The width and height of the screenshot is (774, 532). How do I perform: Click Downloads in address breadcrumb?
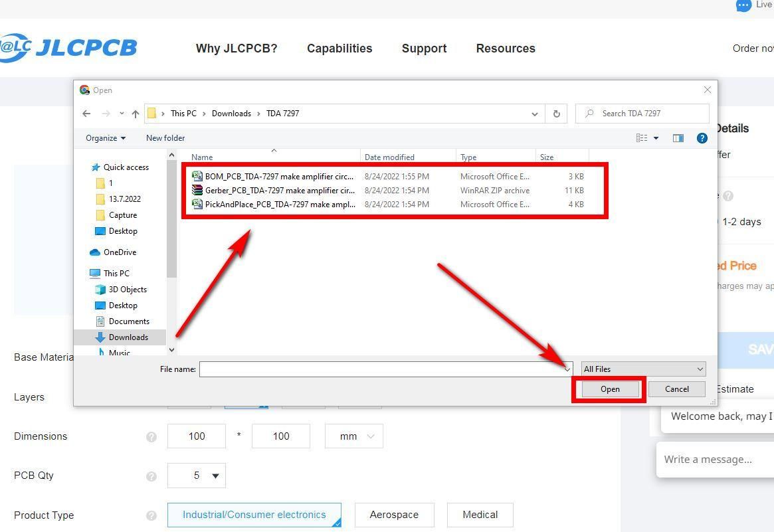[231, 114]
